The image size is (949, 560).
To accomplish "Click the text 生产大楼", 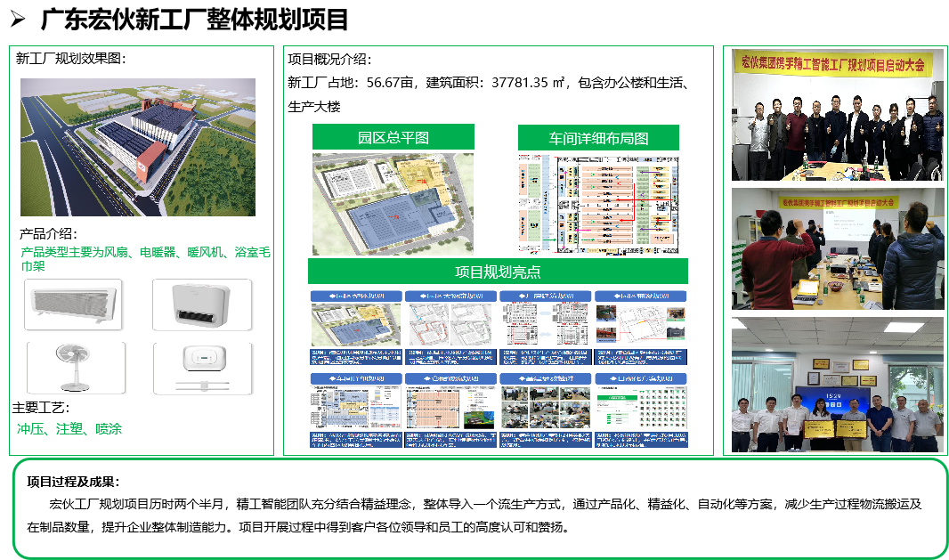I will [x=314, y=107].
